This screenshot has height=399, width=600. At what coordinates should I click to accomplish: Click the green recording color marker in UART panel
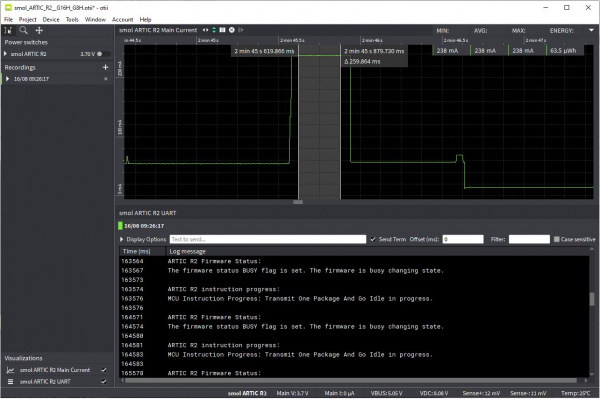[x=120, y=226]
